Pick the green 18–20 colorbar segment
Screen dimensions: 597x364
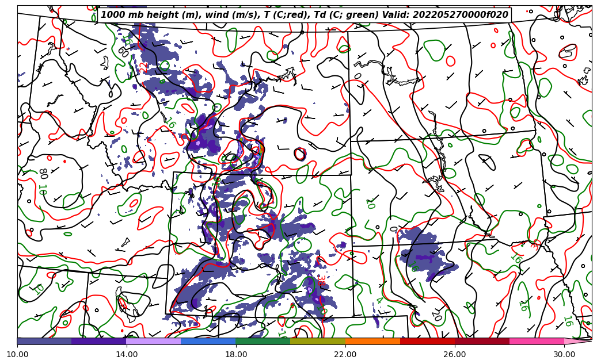click(x=263, y=341)
